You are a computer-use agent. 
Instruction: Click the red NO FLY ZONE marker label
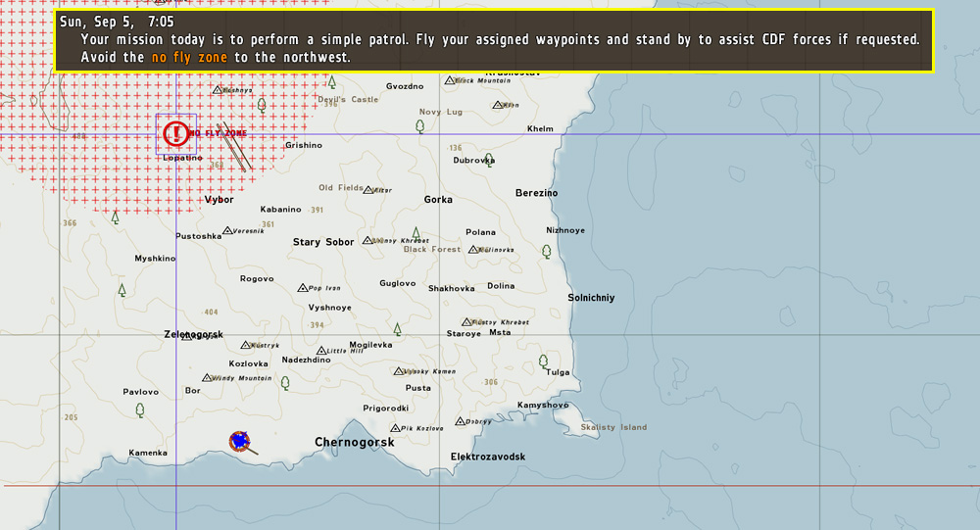(x=219, y=133)
